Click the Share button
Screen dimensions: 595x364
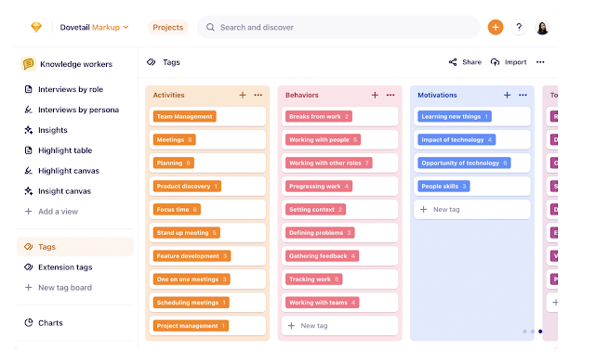coord(465,62)
